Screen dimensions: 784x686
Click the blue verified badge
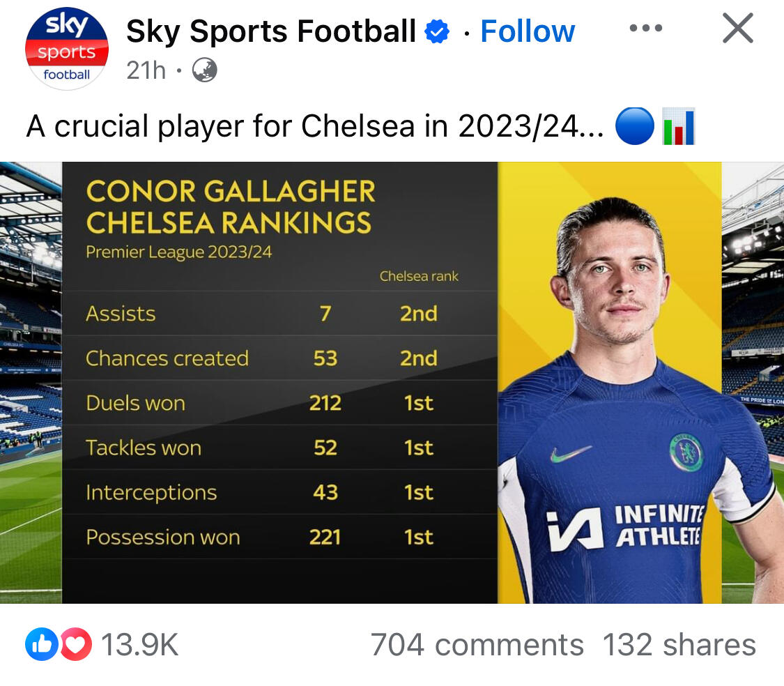pyautogui.click(x=438, y=32)
